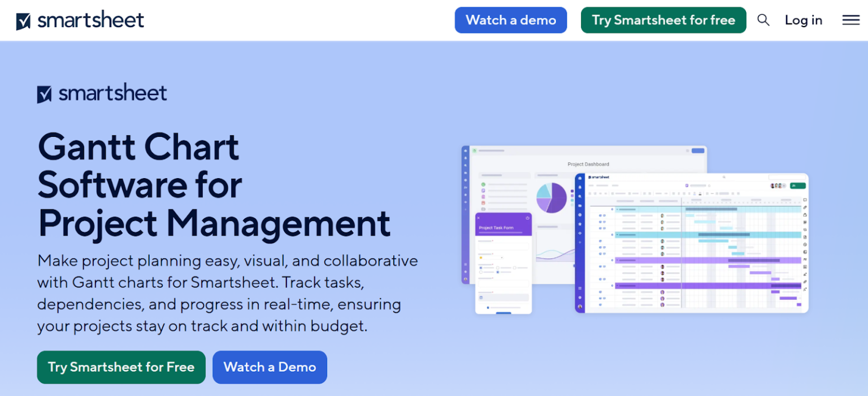Select the Home icon in the mockup sidebar
Screen dimensions: 868x396
580,178
